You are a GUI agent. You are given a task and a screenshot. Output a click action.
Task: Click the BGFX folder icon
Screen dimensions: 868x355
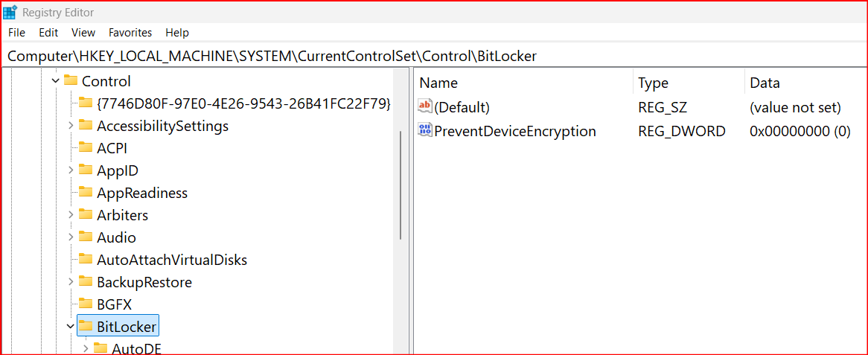coord(86,304)
